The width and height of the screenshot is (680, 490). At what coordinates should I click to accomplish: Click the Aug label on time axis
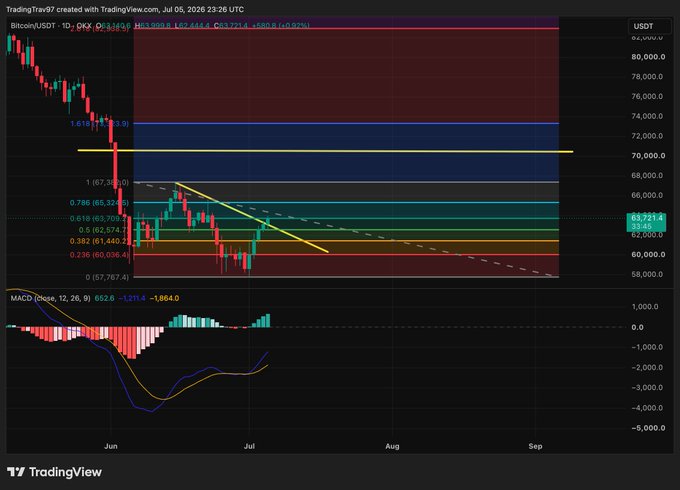[x=392, y=446]
